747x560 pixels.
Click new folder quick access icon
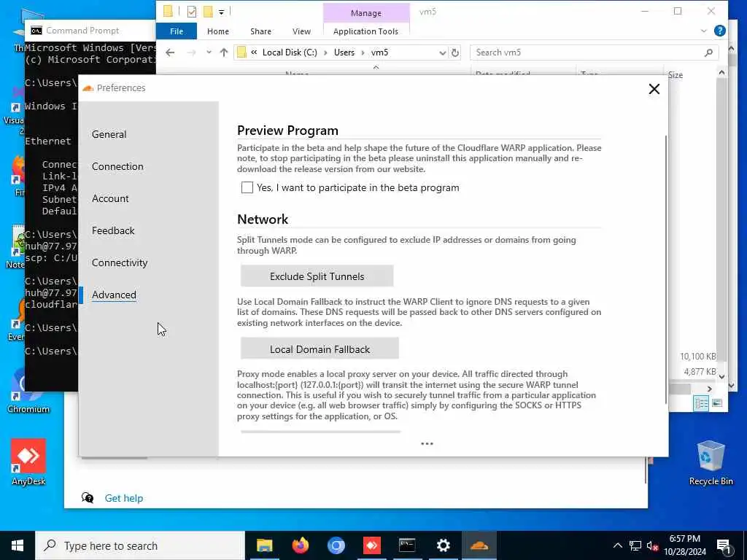click(208, 12)
